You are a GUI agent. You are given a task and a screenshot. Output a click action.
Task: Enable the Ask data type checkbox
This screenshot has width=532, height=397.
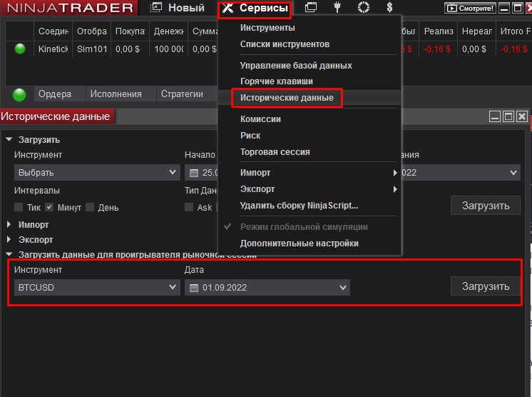[189, 207]
